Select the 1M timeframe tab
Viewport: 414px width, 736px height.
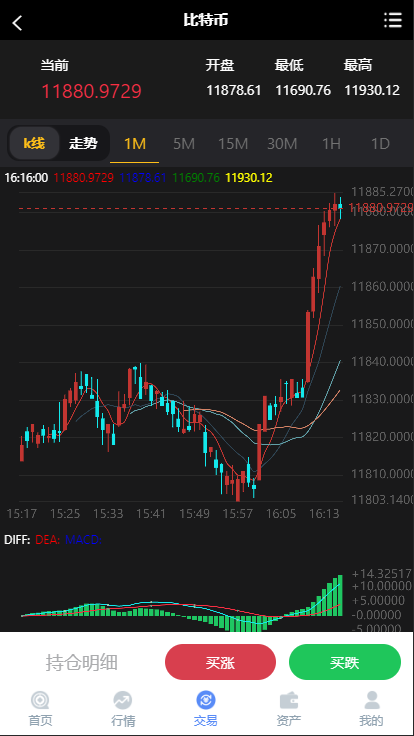[135, 144]
